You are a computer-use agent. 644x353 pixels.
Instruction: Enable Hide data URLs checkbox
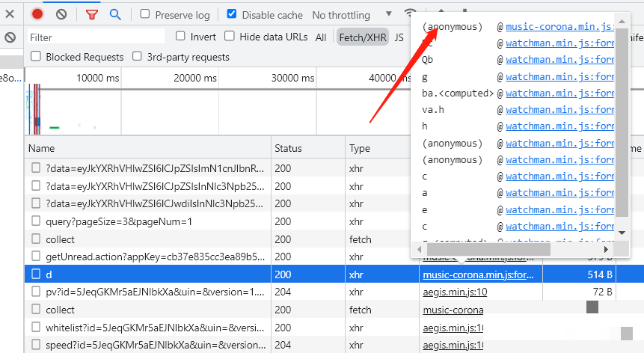coord(230,36)
